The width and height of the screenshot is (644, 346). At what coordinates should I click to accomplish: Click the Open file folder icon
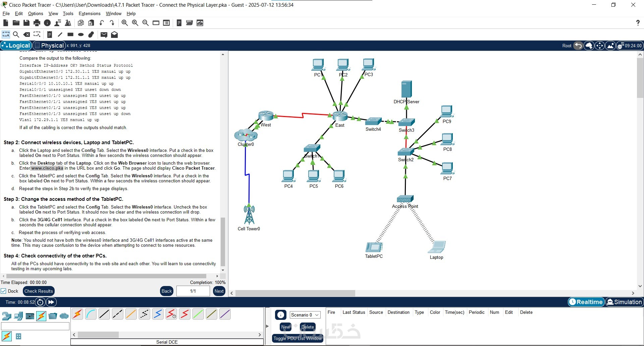coord(16,23)
